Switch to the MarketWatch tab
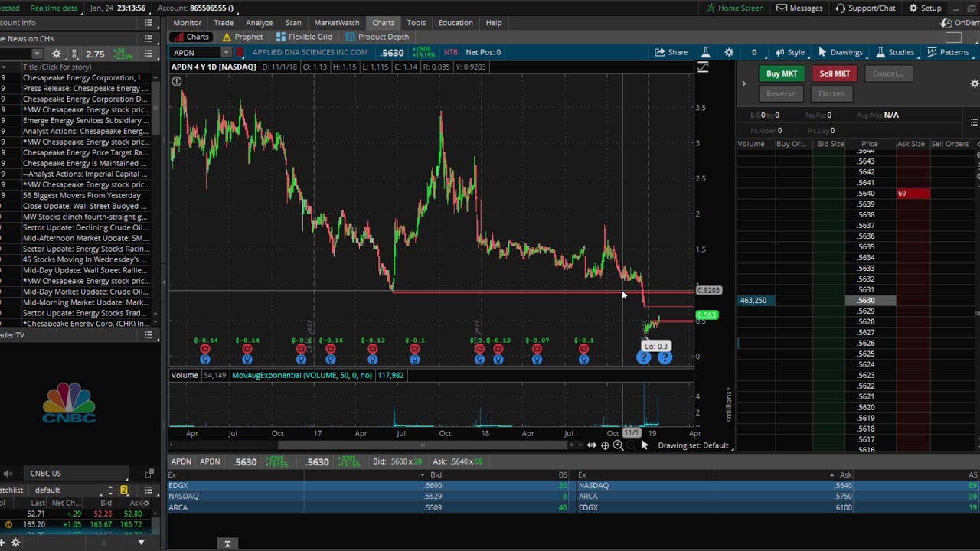Image resolution: width=980 pixels, height=551 pixels. (337, 23)
